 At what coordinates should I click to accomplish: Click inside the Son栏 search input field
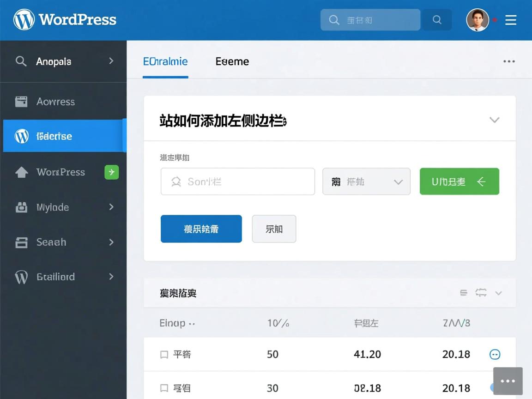[237, 181]
